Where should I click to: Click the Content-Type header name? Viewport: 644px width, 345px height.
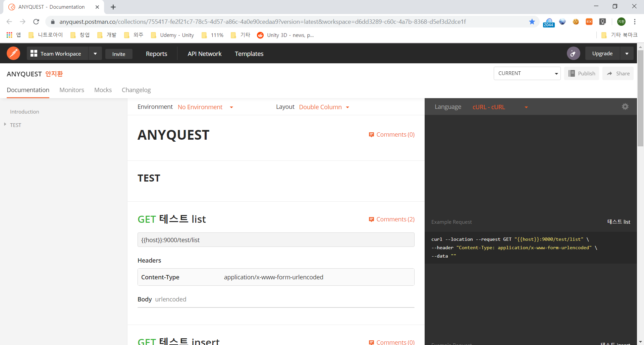[x=160, y=277]
